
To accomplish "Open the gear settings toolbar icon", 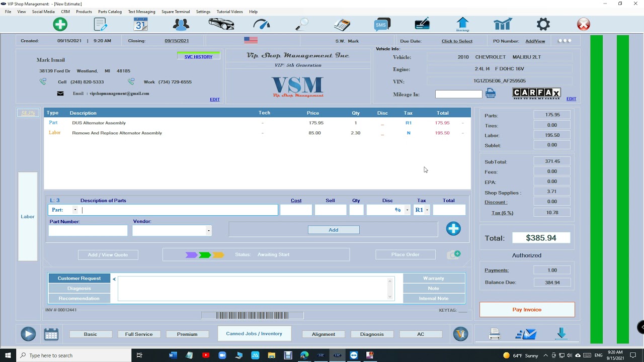I will pos(543,24).
